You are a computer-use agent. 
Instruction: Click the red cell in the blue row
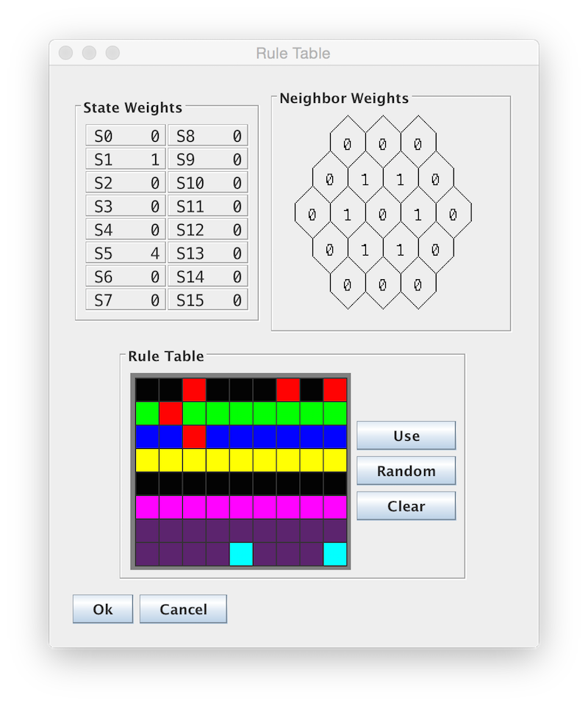point(194,436)
